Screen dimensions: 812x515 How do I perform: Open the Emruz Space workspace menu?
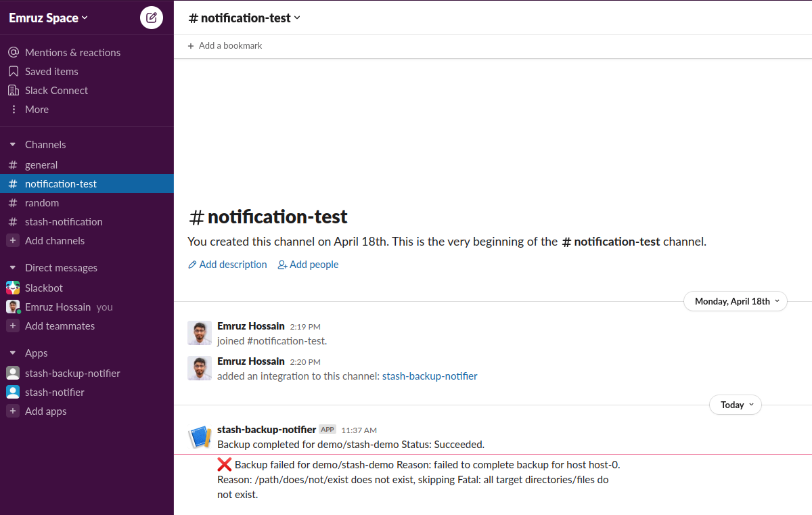tap(48, 18)
